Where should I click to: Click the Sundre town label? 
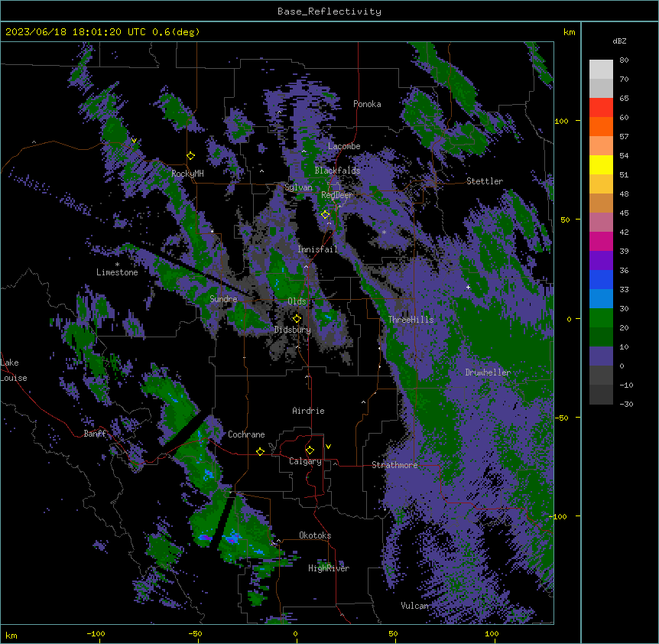[223, 299]
